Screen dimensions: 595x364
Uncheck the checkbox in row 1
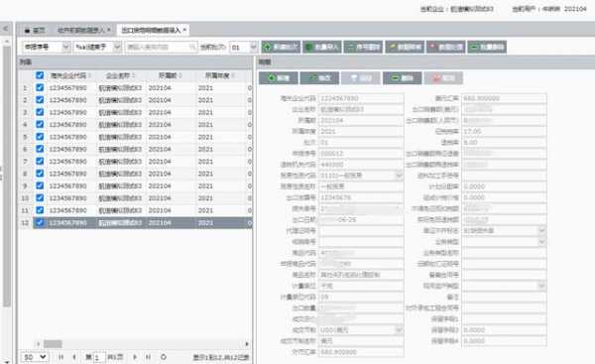[x=40, y=87]
